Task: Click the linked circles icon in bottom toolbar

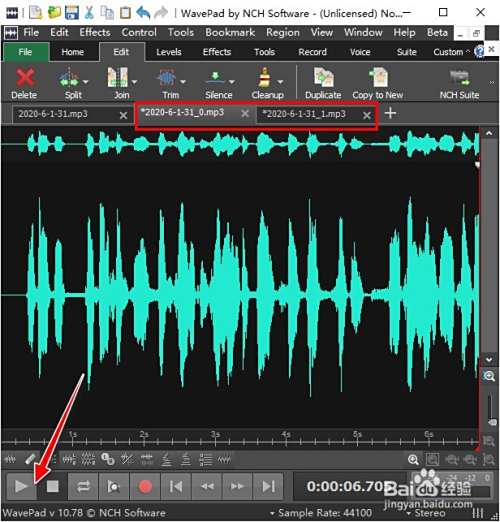Action: (108, 459)
